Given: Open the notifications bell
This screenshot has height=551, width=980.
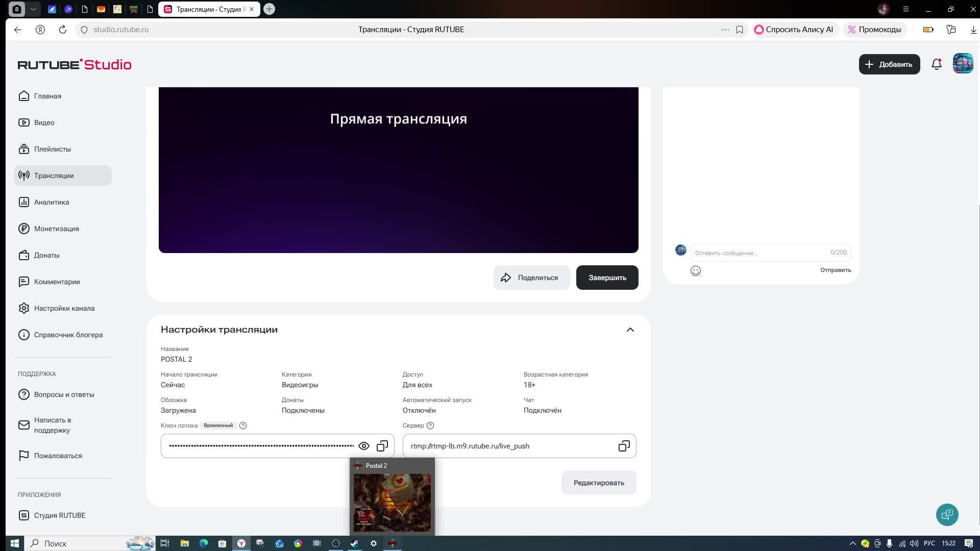Looking at the screenshot, I should coord(936,64).
